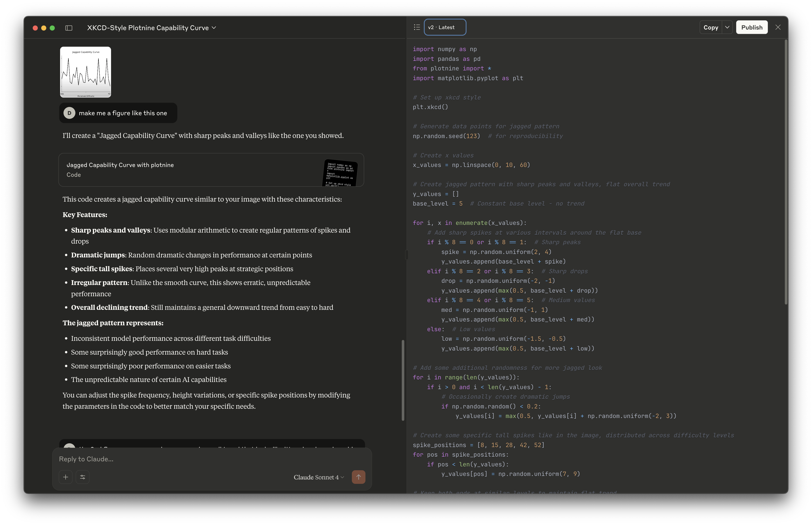Click the yellow minimize window dot
Image resolution: width=812 pixels, height=525 pixels.
44,28
